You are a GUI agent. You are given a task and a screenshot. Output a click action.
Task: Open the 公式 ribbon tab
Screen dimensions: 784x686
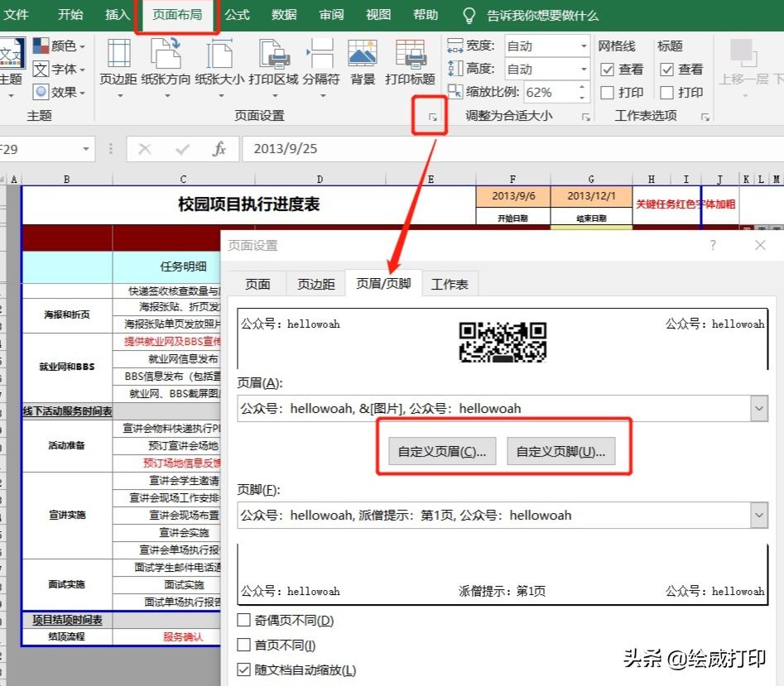[x=237, y=15]
